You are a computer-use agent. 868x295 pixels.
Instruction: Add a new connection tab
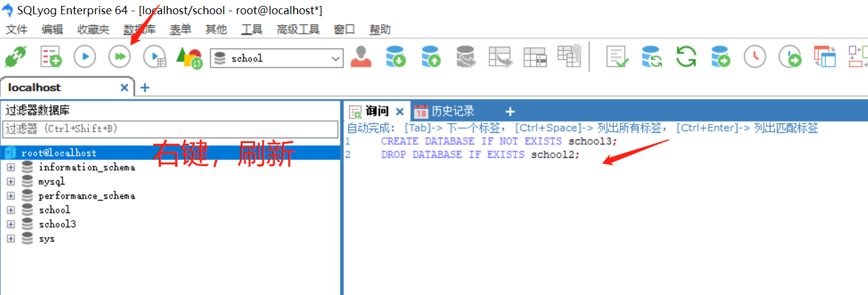point(144,87)
